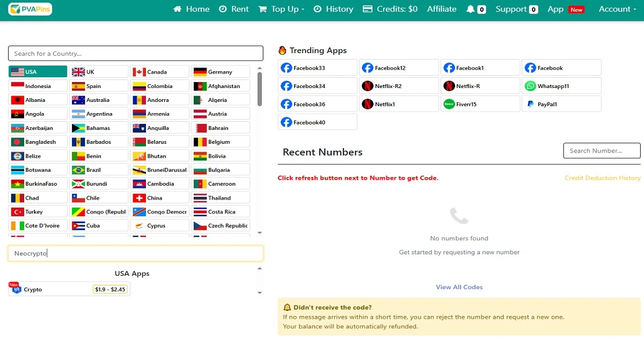Focus the Search for a Country field
Screen dimensions: 644x338
coord(136,53)
